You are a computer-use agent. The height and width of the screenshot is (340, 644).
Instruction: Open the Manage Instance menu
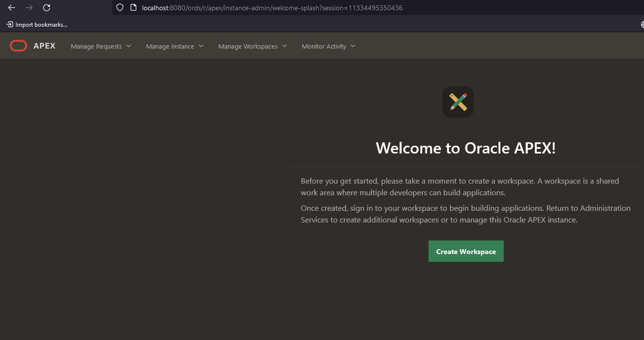175,46
